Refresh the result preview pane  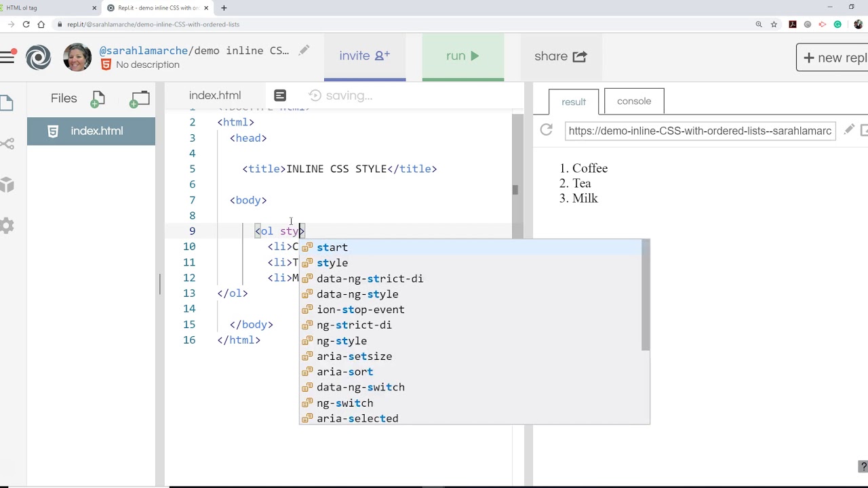[546, 130]
